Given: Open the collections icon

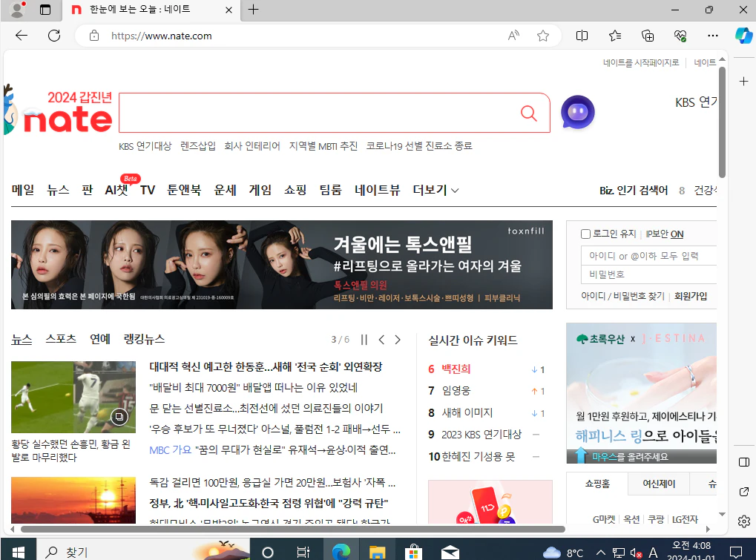Looking at the screenshot, I should point(648,36).
